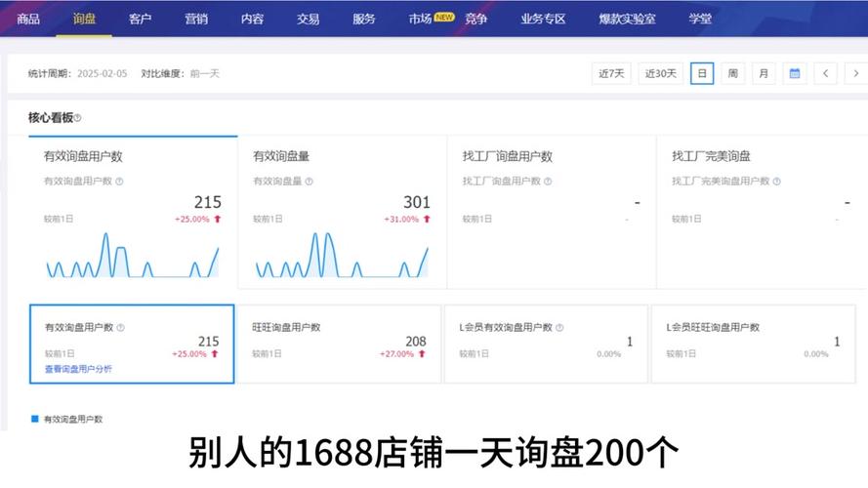Toggle the 有效询盘用户数 chart legend
The image size is (868, 488).
pyautogui.click(x=67, y=419)
